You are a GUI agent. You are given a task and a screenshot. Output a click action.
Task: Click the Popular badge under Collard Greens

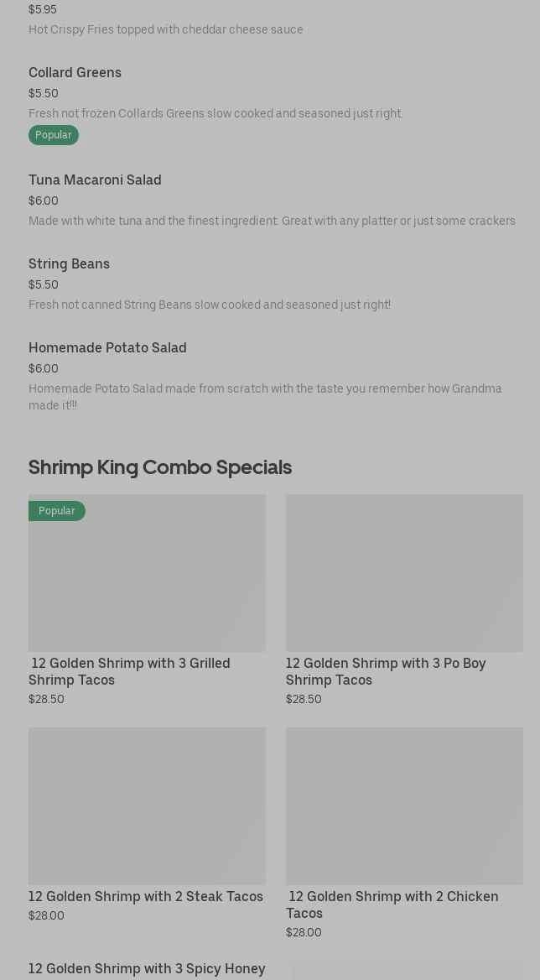click(x=53, y=135)
